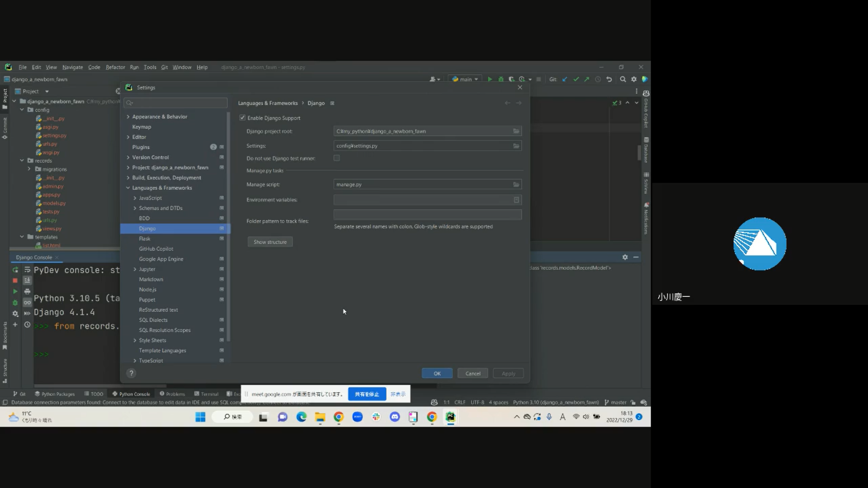Screen dimensions: 868x488
Task: Click the Debug bug icon in toolbar
Action: coord(501,79)
